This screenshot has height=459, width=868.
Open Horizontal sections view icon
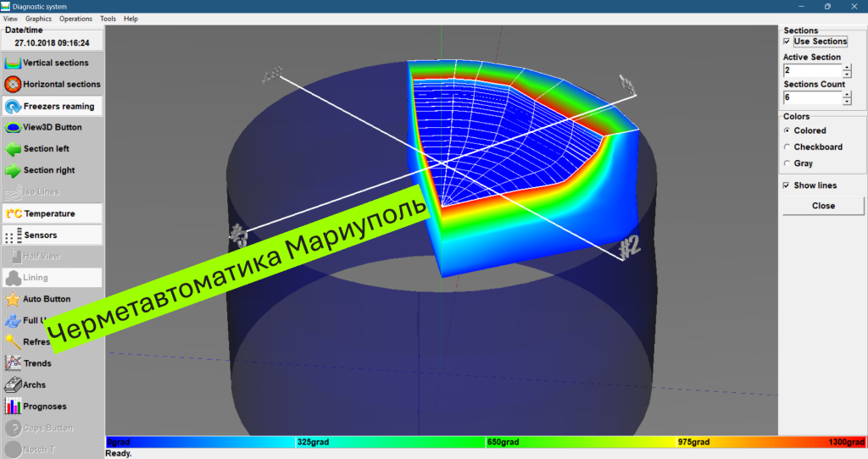tap(13, 84)
